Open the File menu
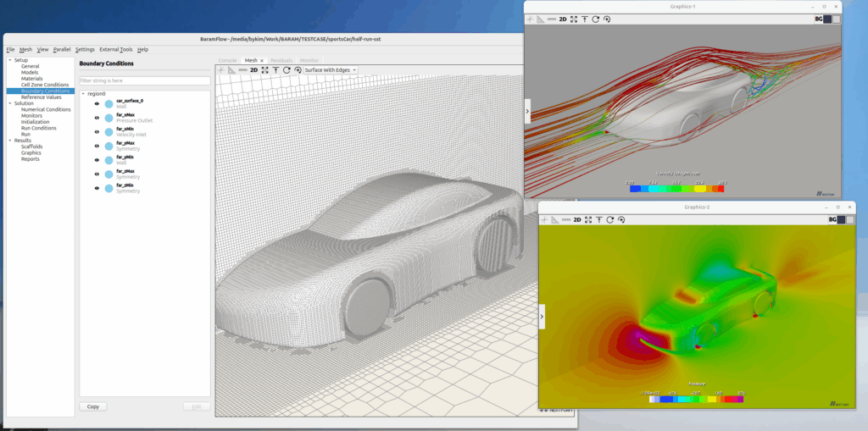Image resolution: width=868 pixels, height=431 pixels. pyautogui.click(x=10, y=49)
